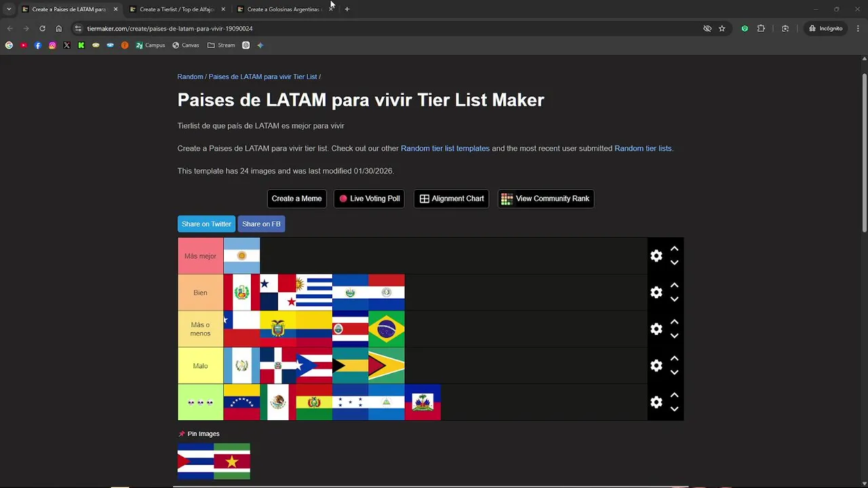Select the Mexico flag in bottom row

coord(278,402)
